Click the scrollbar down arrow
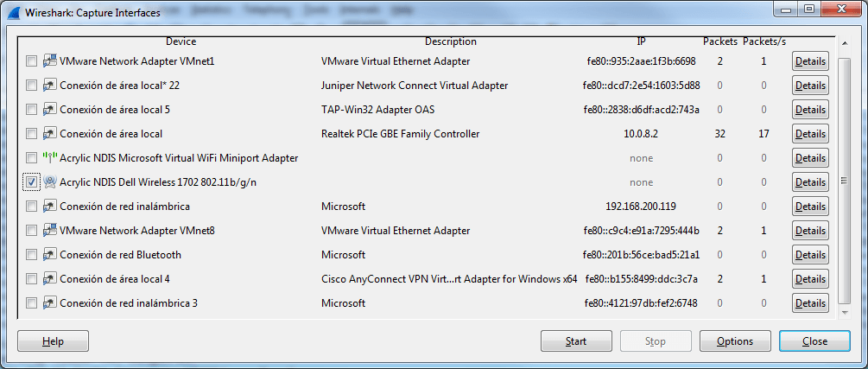868x369 pixels. coord(844,313)
